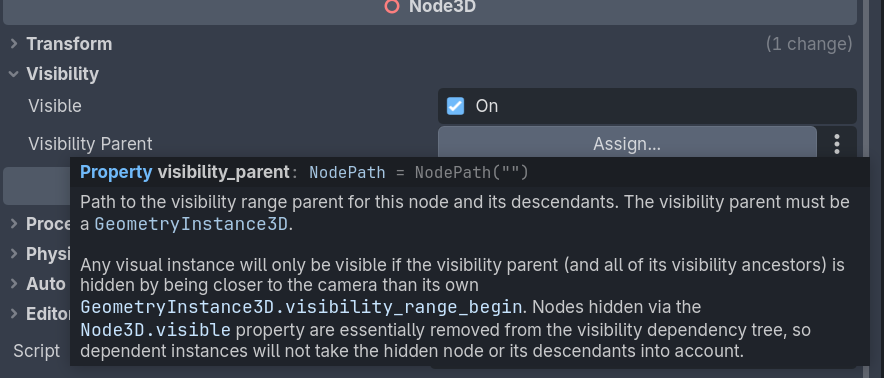Screen dimensions: 884x378
Task: Expand the Editor section arrow
Action: (x=14, y=314)
